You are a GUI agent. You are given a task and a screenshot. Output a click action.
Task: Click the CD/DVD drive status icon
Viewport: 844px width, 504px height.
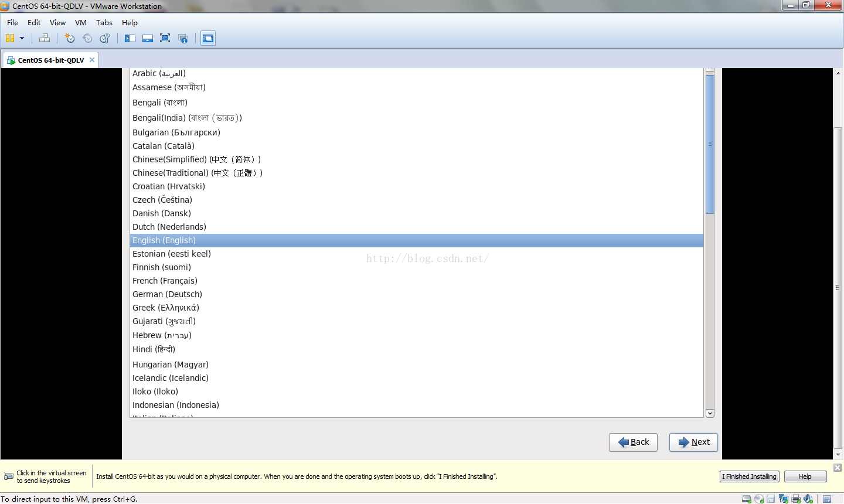pyautogui.click(x=759, y=499)
